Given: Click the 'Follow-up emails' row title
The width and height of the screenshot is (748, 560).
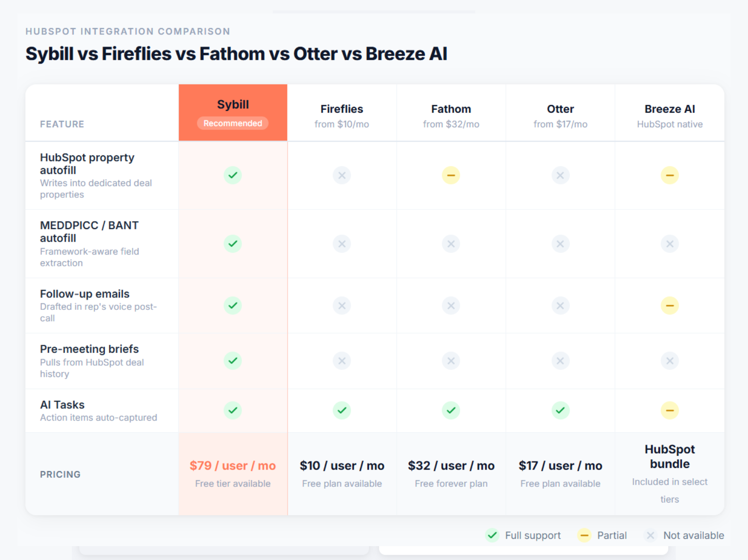Looking at the screenshot, I should (85, 294).
